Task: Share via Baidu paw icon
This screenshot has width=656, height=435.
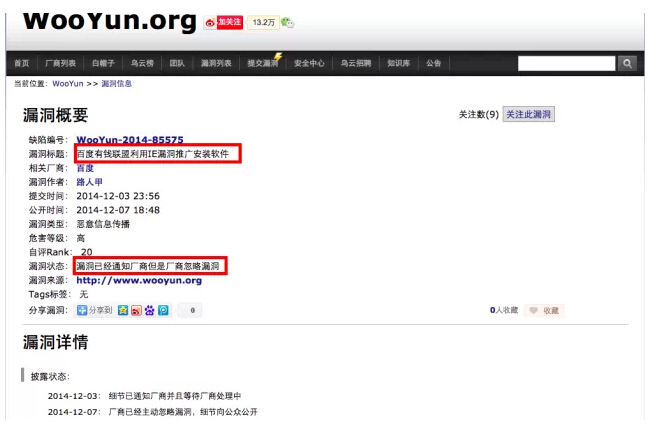Action: click(x=150, y=310)
